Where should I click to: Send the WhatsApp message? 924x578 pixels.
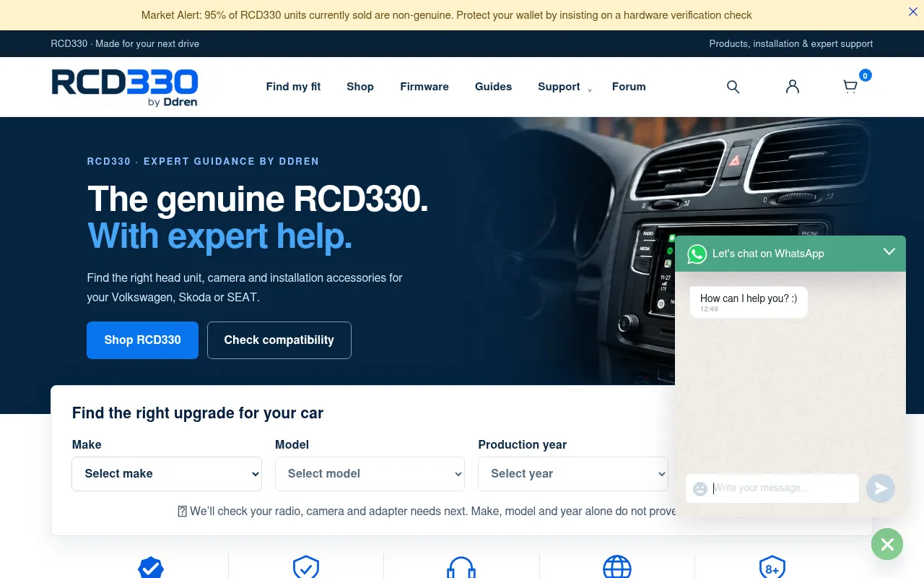(881, 488)
